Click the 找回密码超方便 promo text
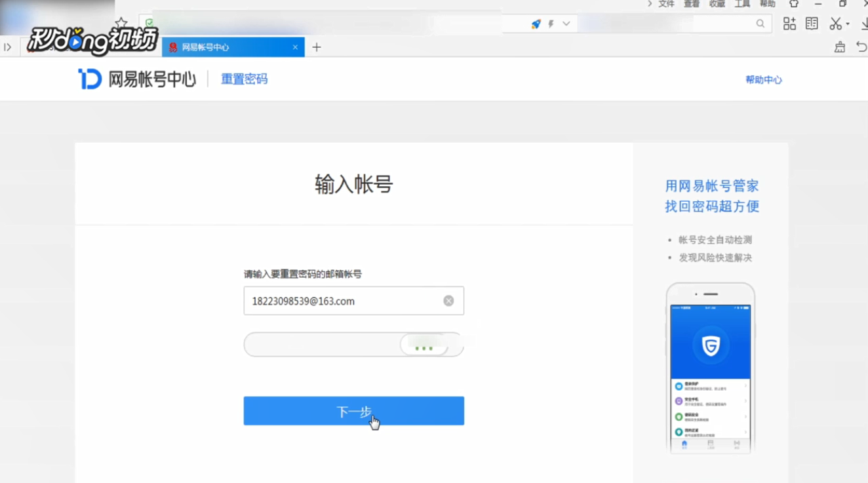Screen dimensions: 868x483 pyautogui.click(x=712, y=206)
